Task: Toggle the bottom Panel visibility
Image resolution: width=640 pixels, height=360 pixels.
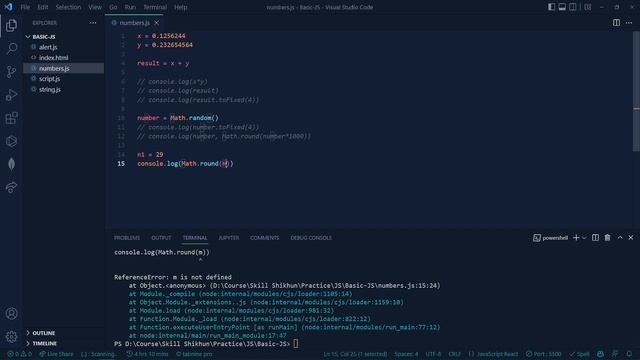Action: pos(562,7)
